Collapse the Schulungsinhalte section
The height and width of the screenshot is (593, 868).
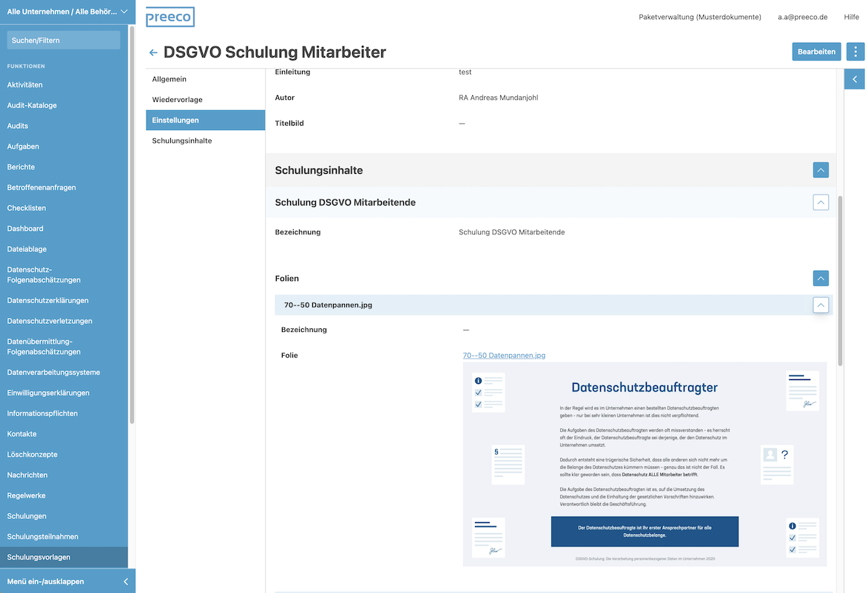point(821,170)
